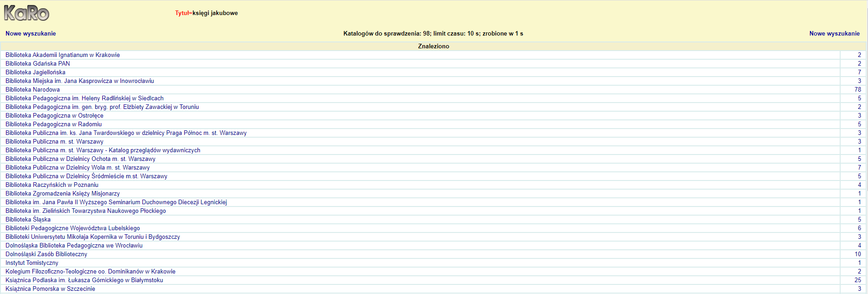Open Biblioteki Pedagogiczne Województwa Lubelskiego
The width and height of the screenshot is (868, 294).
point(73,228)
